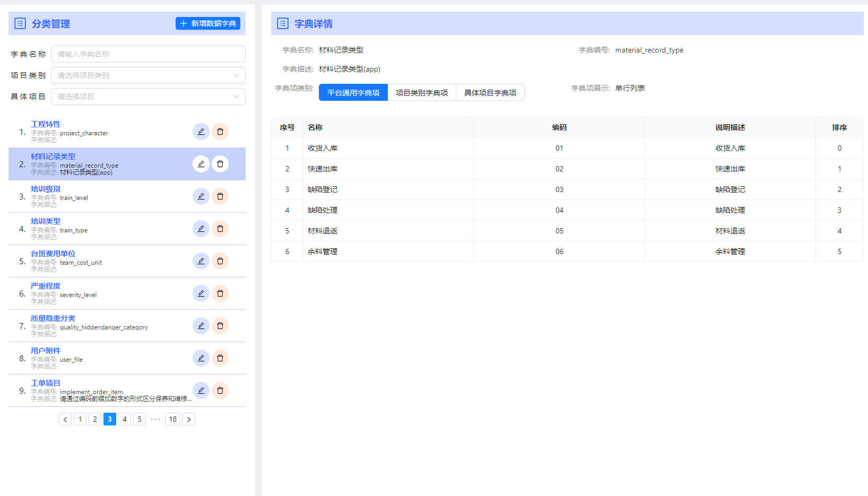Delete the 材料记录类型 dictionary entry

coord(220,164)
